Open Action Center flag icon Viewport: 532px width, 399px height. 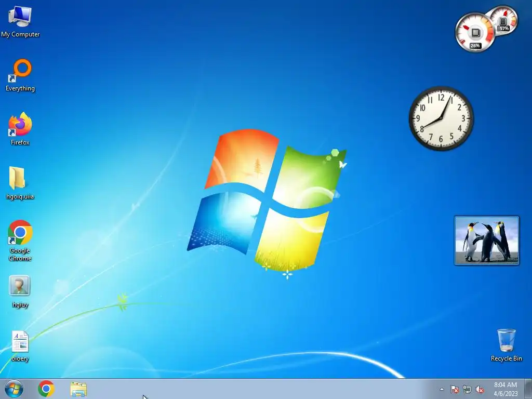454,389
